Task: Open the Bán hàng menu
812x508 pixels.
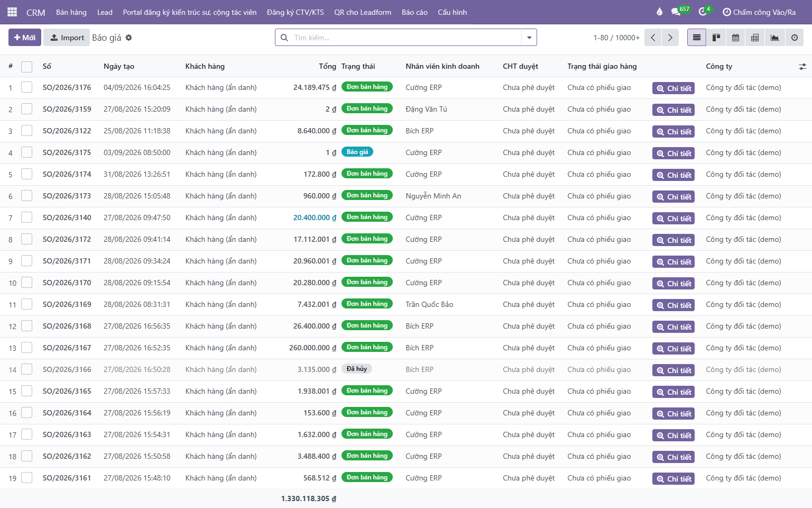Action: [71, 12]
